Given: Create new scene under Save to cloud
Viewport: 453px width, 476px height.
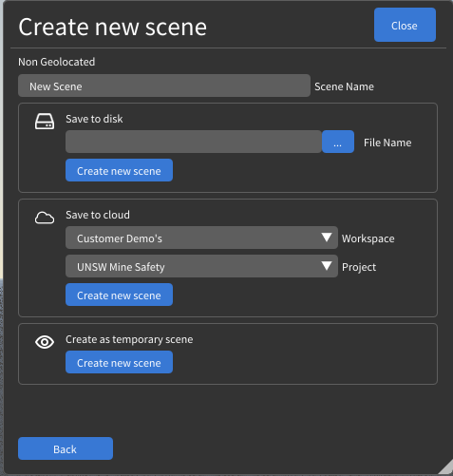Looking at the screenshot, I should coord(119,295).
